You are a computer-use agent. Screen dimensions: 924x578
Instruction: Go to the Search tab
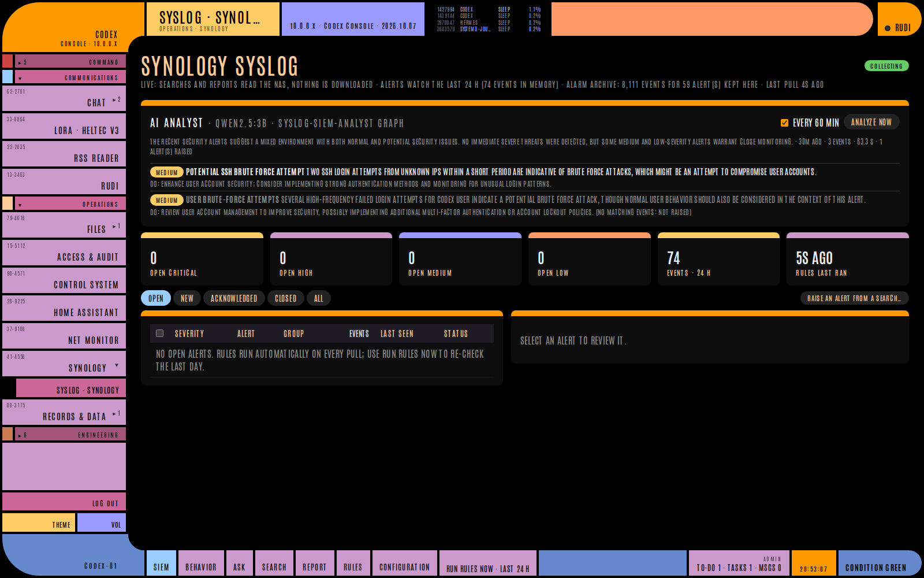tap(274, 563)
